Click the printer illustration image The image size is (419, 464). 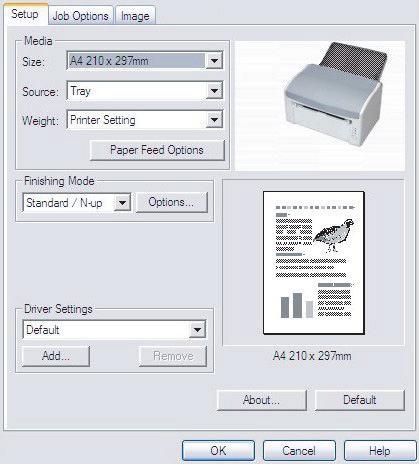320,105
